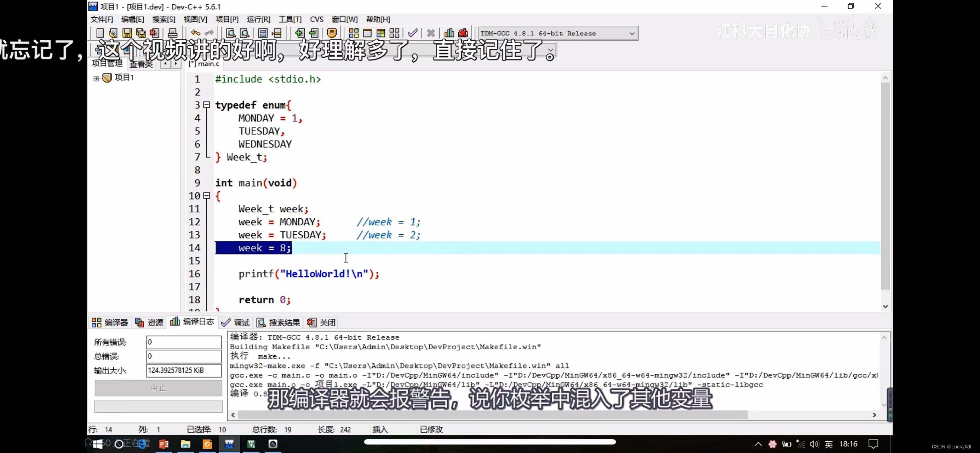Click the Print icon in toolbar
This screenshot has width=980, height=453.
pos(172,33)
